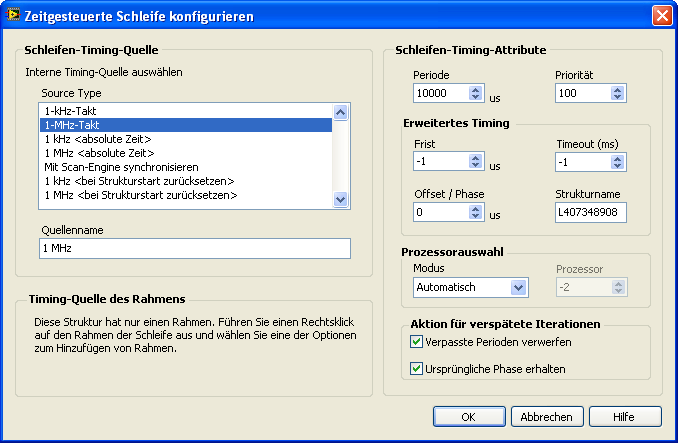678x443 pixels.
Task: Click the Quellenname text field
Action: tap(195, 247)
